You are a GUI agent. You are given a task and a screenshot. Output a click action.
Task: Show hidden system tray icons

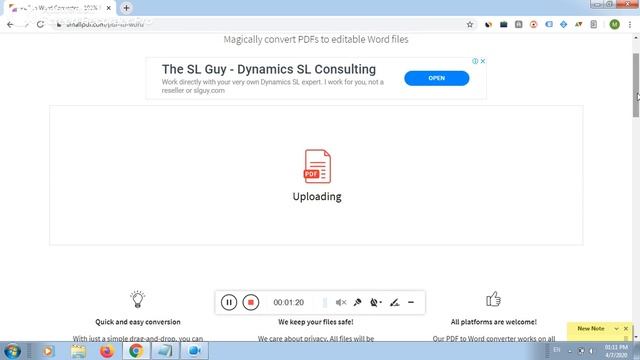pyautogui.click(x=570, y=351)
